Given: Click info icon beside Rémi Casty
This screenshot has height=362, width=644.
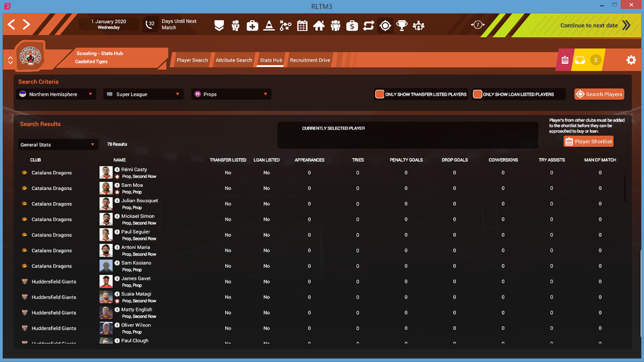Looking at the screenshot, I should pos(117,170).
